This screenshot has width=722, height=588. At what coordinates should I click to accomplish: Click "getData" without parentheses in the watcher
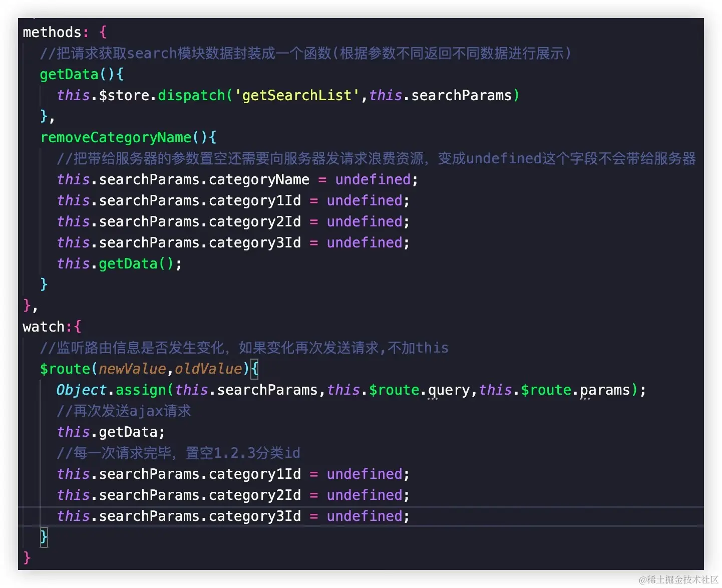(128, 432)
